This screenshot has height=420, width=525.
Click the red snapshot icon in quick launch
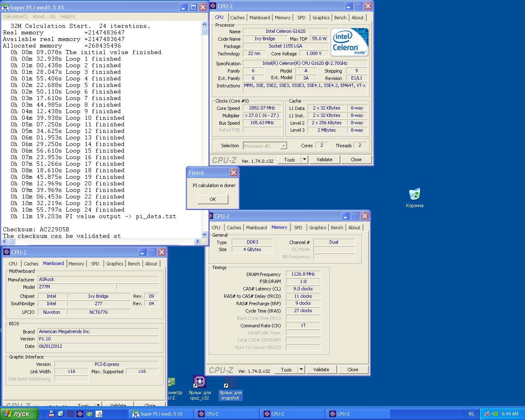70,414
